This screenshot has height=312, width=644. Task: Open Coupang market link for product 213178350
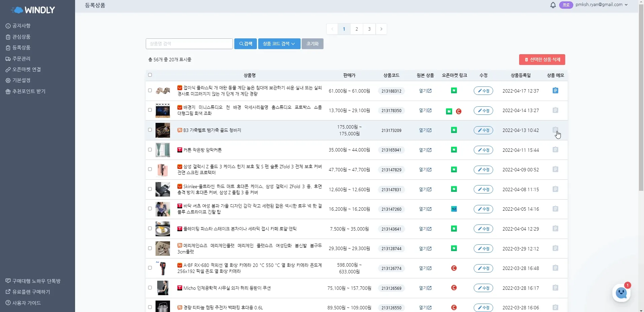[459, 111]
